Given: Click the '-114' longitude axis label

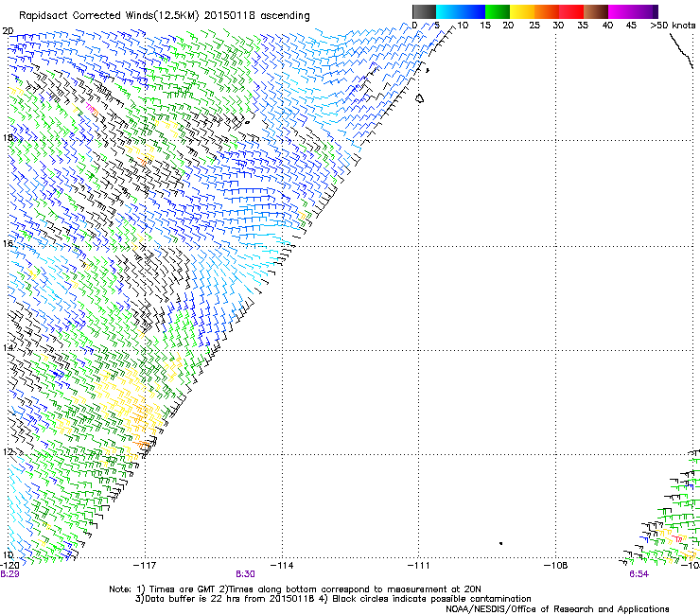Looking at the screenshot, I should click(x=282, y=566).
